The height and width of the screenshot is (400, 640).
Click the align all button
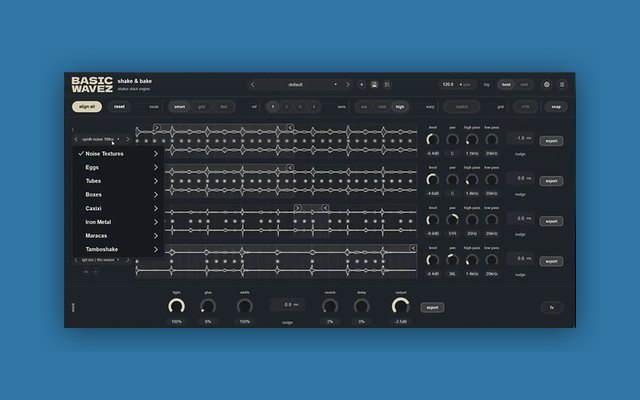point(87,107)
